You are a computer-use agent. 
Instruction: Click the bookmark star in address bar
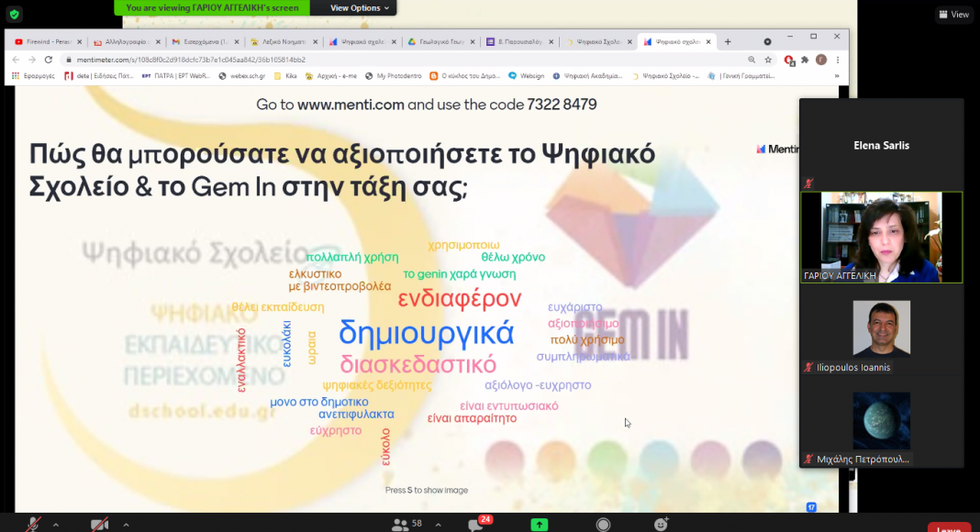(x=769, y=60)
